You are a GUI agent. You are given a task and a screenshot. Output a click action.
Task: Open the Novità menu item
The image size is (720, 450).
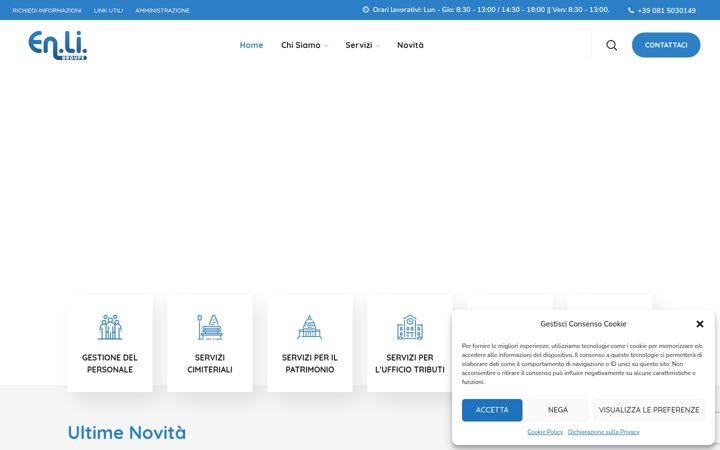click(x=410, y=45)
